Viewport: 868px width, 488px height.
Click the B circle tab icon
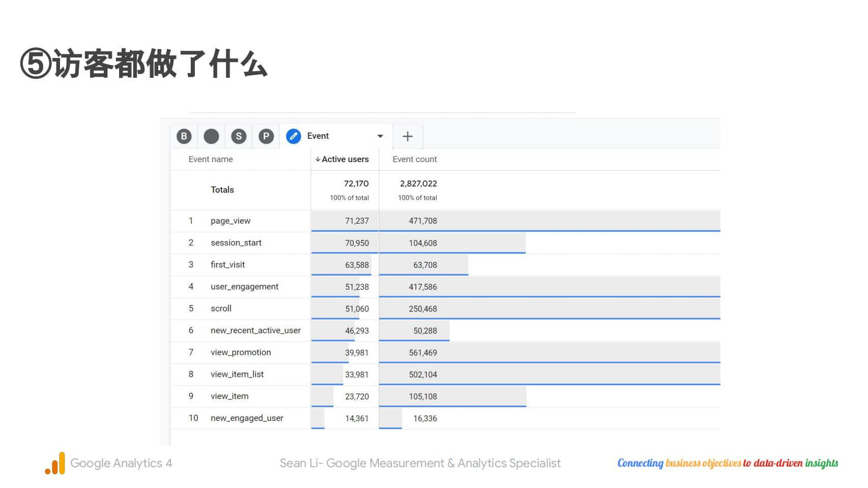click(184, 136)
